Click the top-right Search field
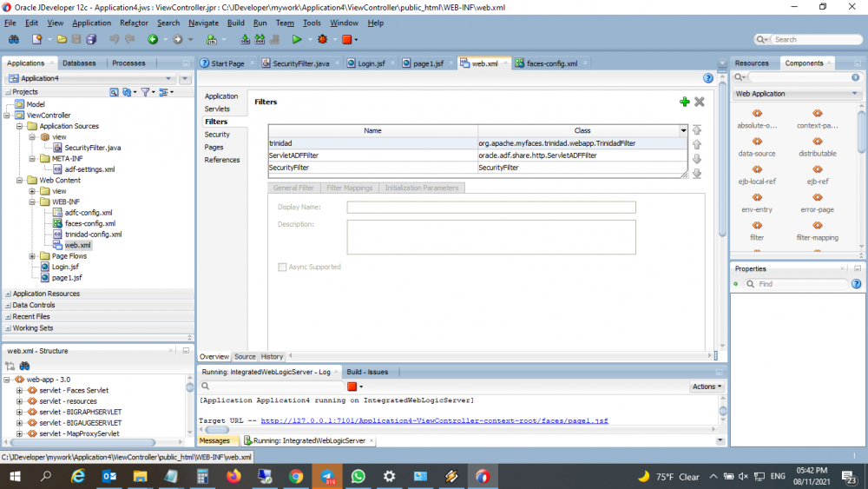This screenshot has height=489, width=868. click(816, 39)
